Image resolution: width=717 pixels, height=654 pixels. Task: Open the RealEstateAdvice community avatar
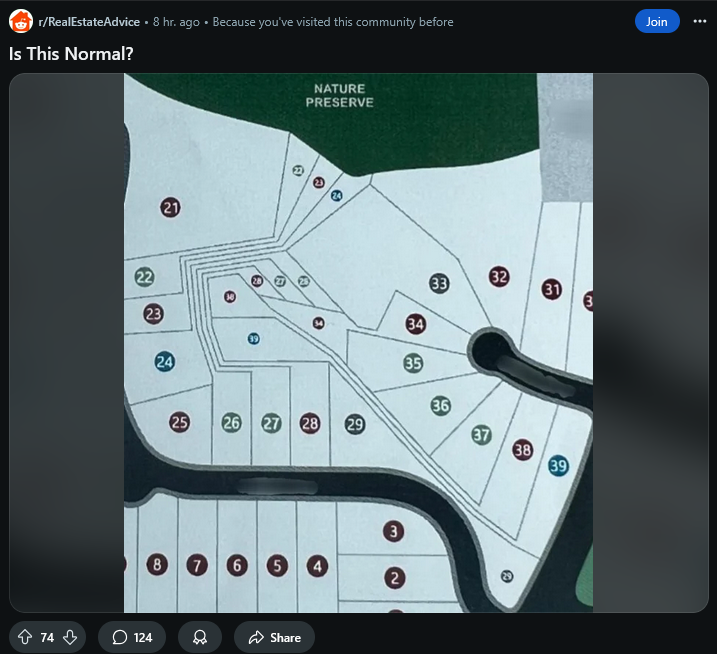point(21,21)
